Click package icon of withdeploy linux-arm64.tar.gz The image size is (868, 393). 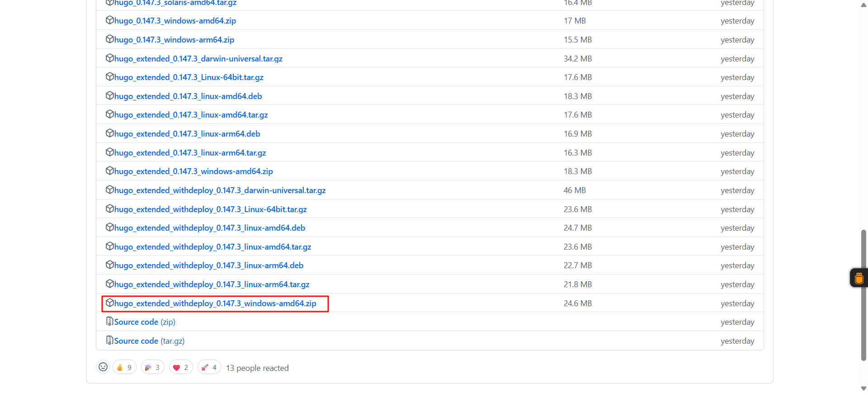click(x=109, y=284)
